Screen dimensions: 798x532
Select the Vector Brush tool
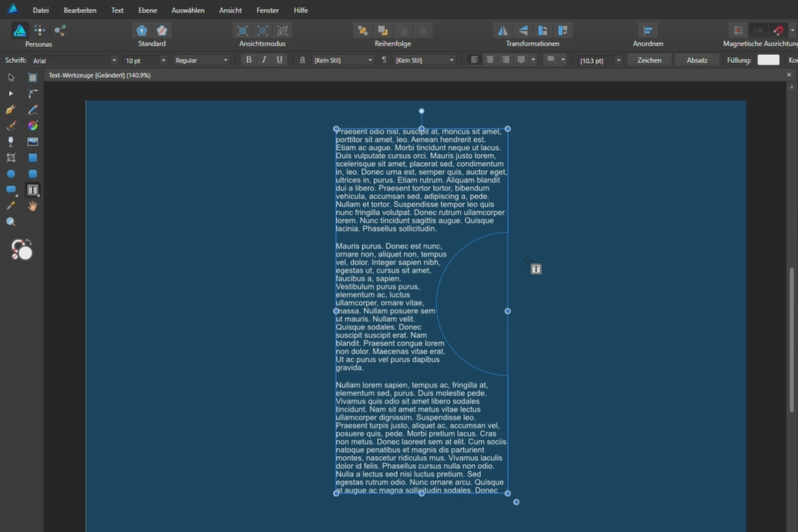[x=11, y=126]
